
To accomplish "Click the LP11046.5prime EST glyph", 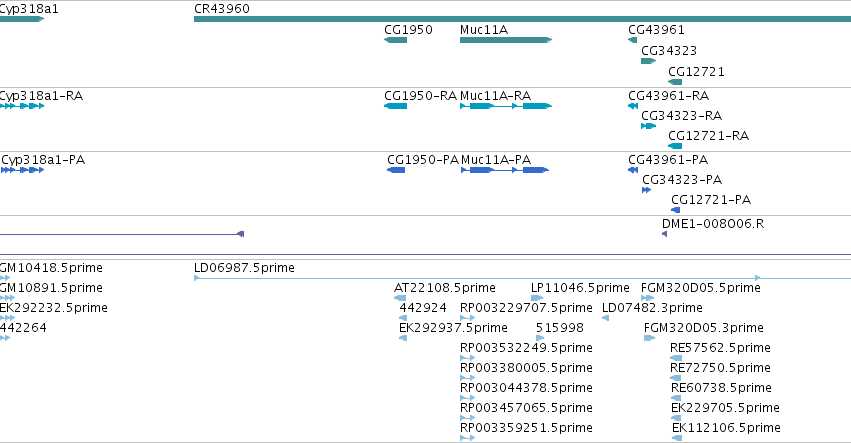I will tap(537, 298).
